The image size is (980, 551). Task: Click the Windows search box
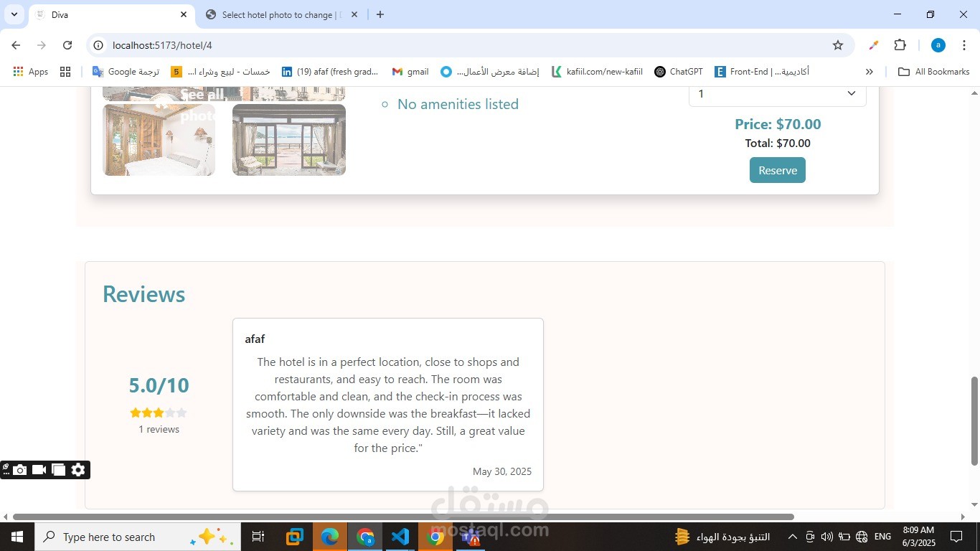[x=138, y=537]
